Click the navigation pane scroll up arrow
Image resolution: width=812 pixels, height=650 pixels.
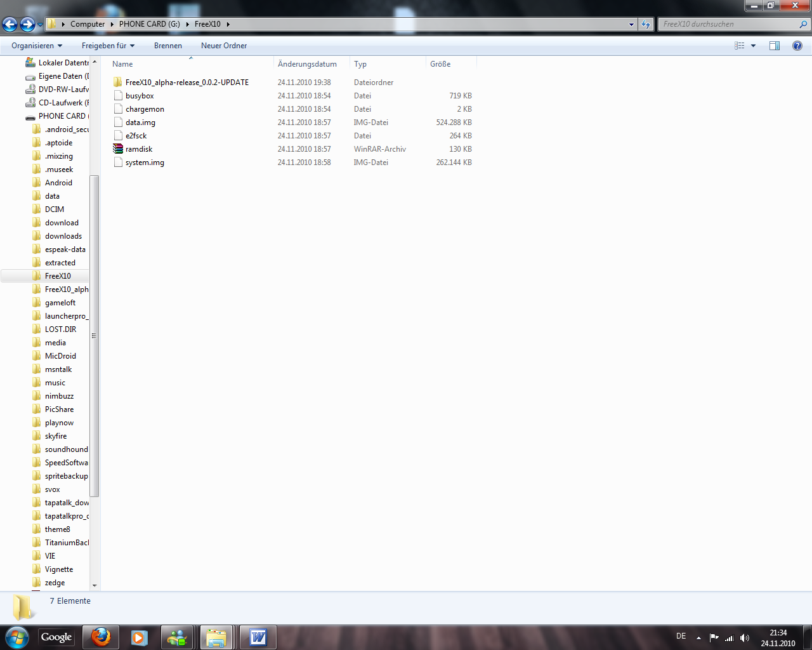95,62
